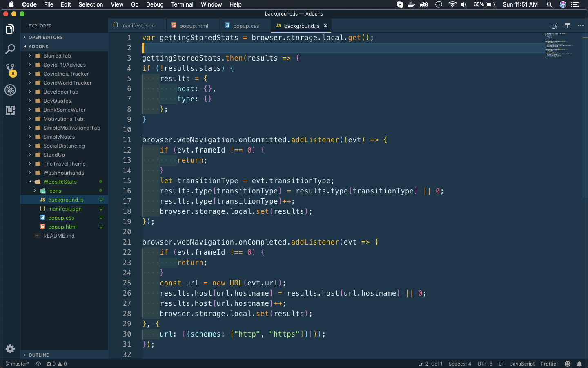
Task: Split the editor to the right
Action: 568,26
